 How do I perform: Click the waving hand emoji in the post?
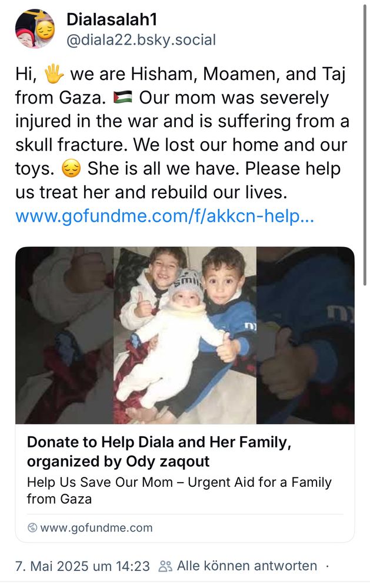click(54, 73)
